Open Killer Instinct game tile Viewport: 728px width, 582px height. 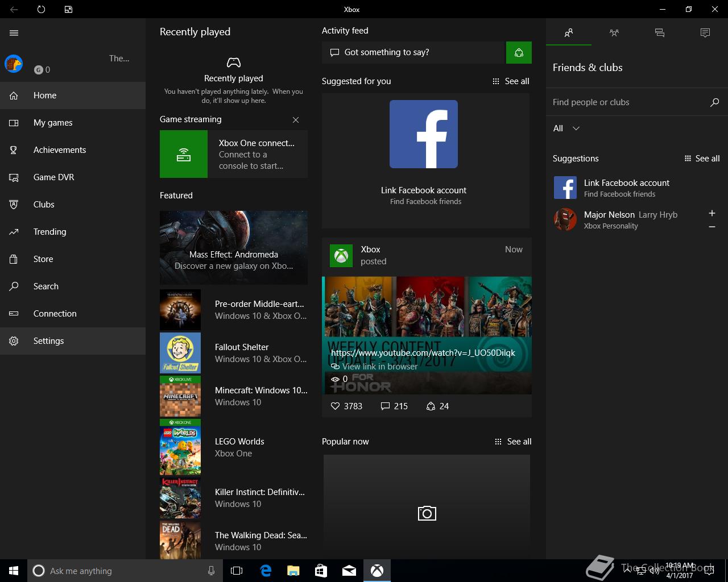click(234, 498)
